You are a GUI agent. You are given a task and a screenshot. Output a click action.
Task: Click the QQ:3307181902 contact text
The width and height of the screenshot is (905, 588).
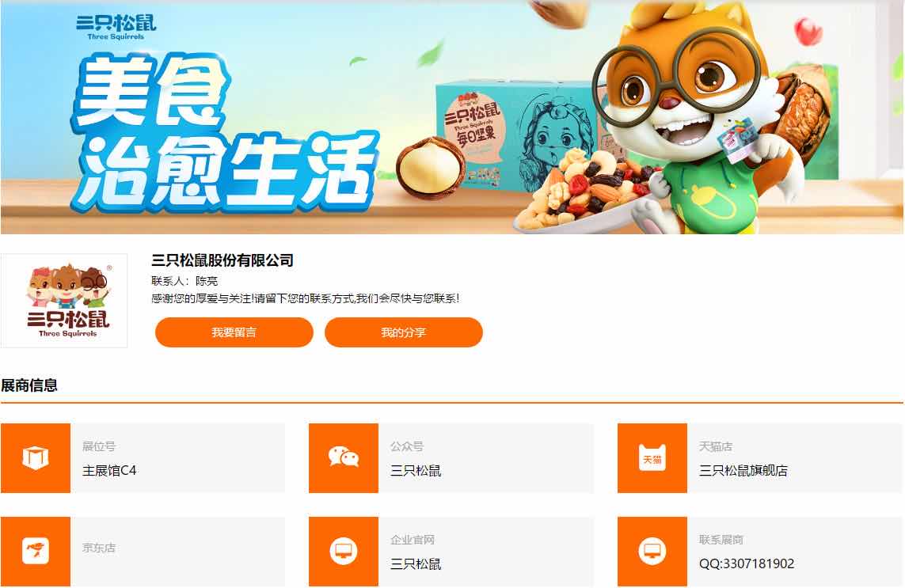[x=747, y=563]
